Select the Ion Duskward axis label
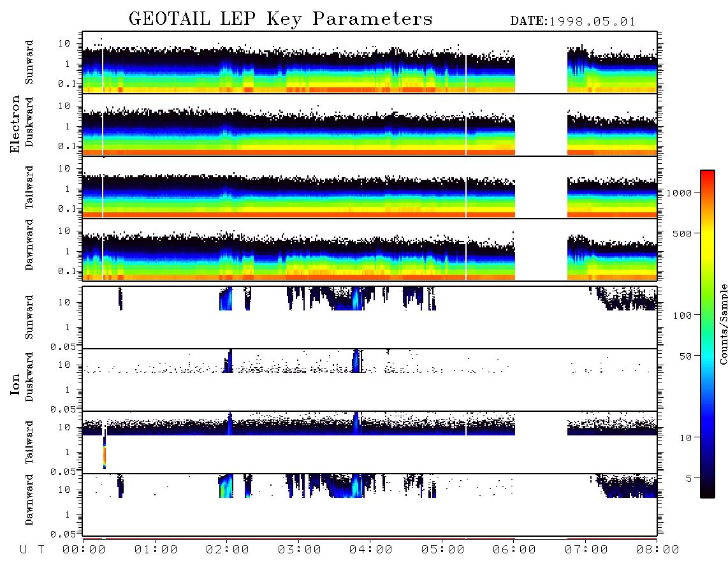 (x=29, y=377)
